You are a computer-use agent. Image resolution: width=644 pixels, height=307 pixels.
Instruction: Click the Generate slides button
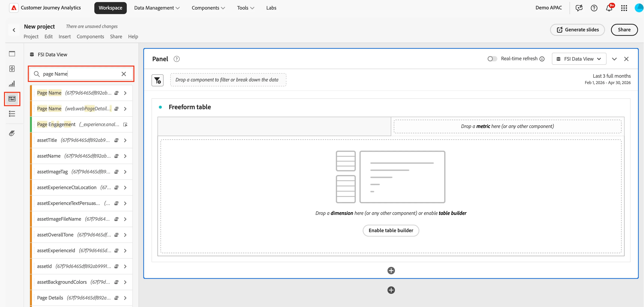[577, 30]
